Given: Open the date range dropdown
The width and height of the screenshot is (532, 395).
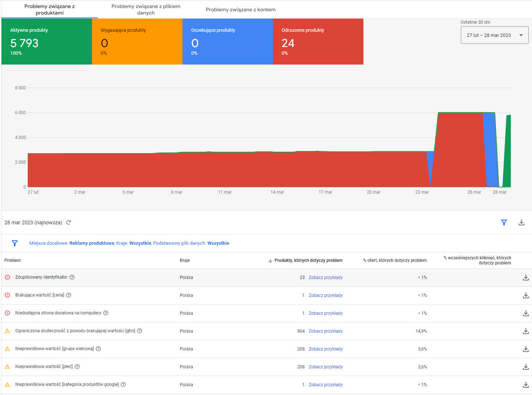Looking at the screenshot, I should coord(494,35).
